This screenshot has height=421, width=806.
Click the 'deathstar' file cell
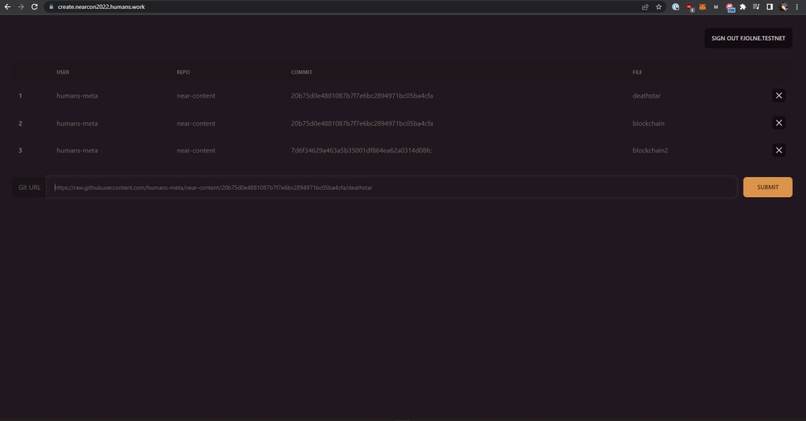coord(646,96)
